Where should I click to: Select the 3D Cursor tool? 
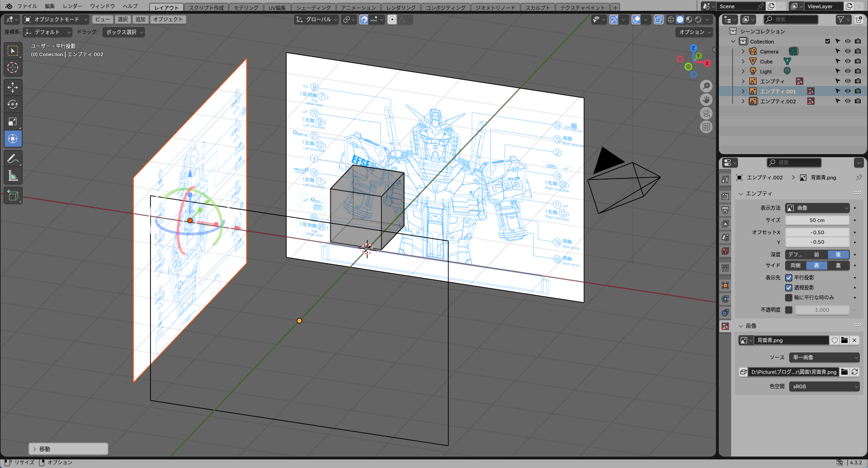tap(13, 68)
